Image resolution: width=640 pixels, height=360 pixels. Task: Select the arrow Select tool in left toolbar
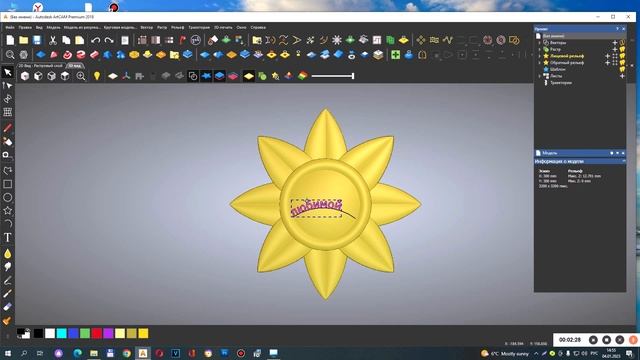7,72
